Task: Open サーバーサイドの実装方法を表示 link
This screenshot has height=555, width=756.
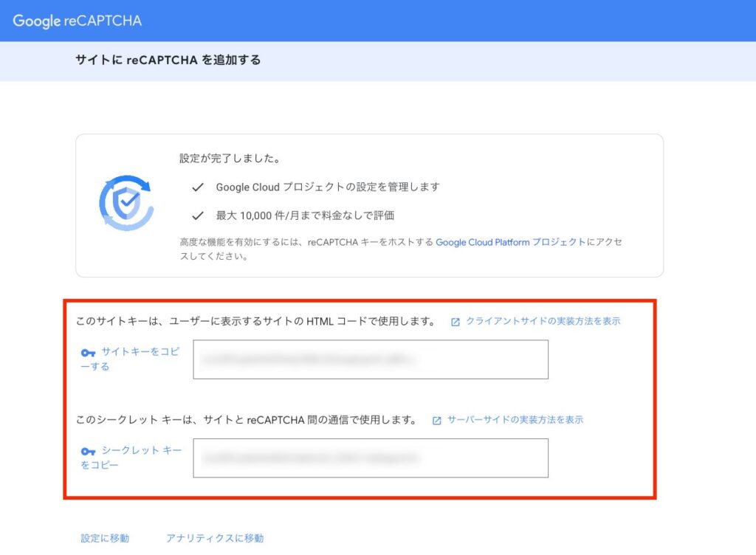Action: click(515, 420)
